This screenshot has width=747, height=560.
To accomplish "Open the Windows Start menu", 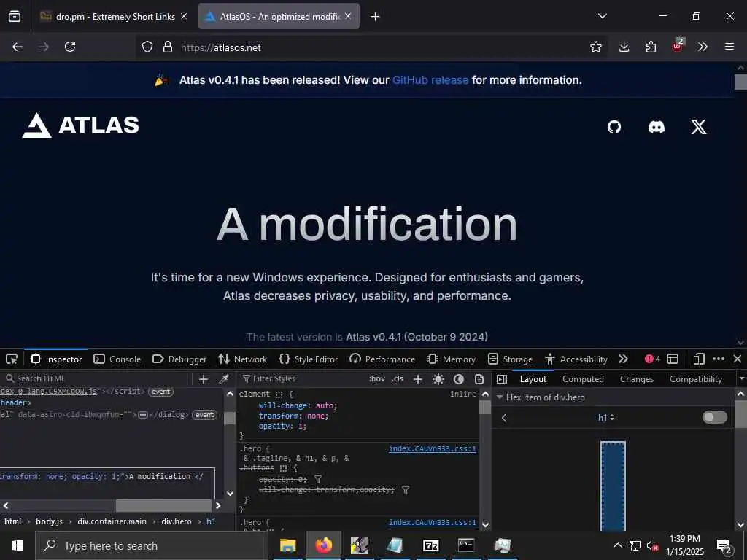I will click(x=18, y=545).
